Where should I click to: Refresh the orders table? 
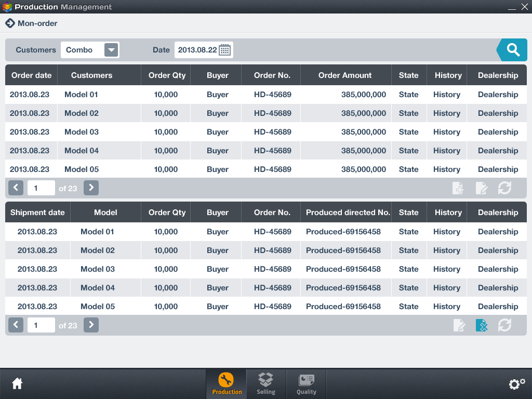[x=504, y=188]
